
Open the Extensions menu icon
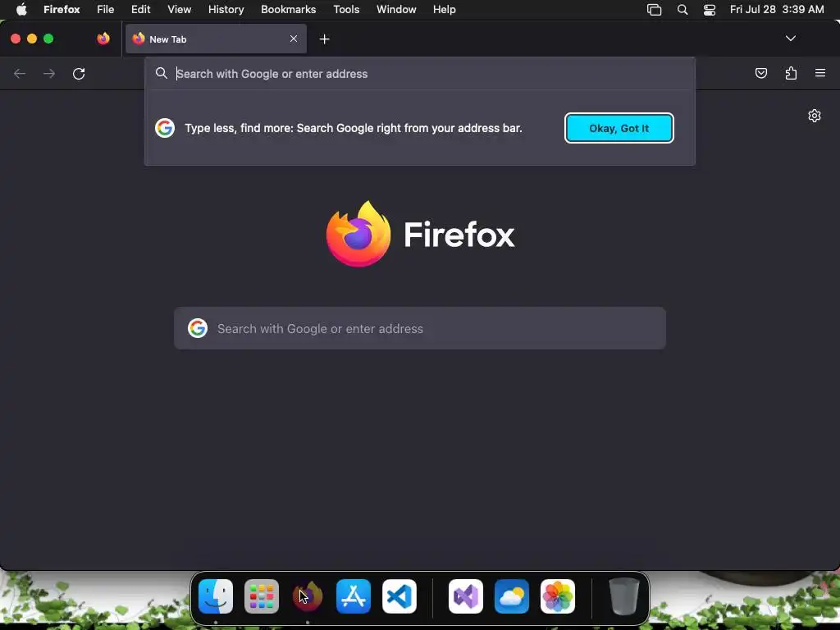pyautogui.click(x=791, y=73)
